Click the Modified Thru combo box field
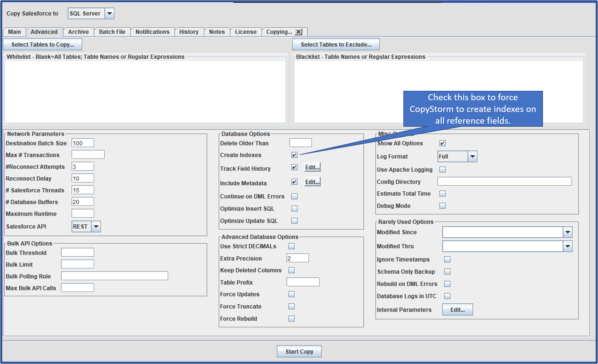This screenshot has height=364, width=598. click(x=503, y=246)
